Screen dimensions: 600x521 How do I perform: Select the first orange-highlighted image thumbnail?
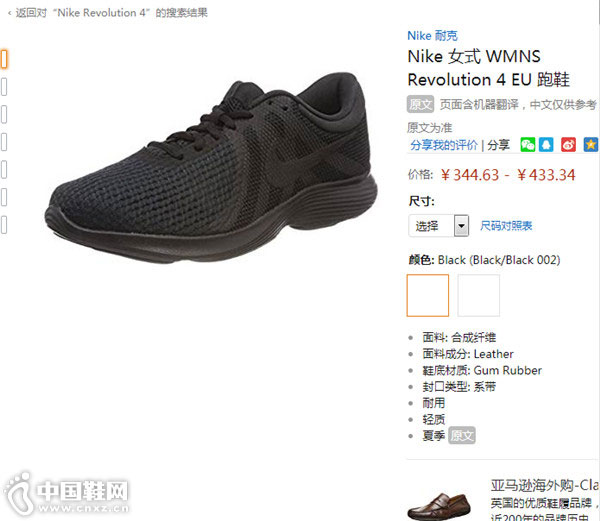pos(4,59)
